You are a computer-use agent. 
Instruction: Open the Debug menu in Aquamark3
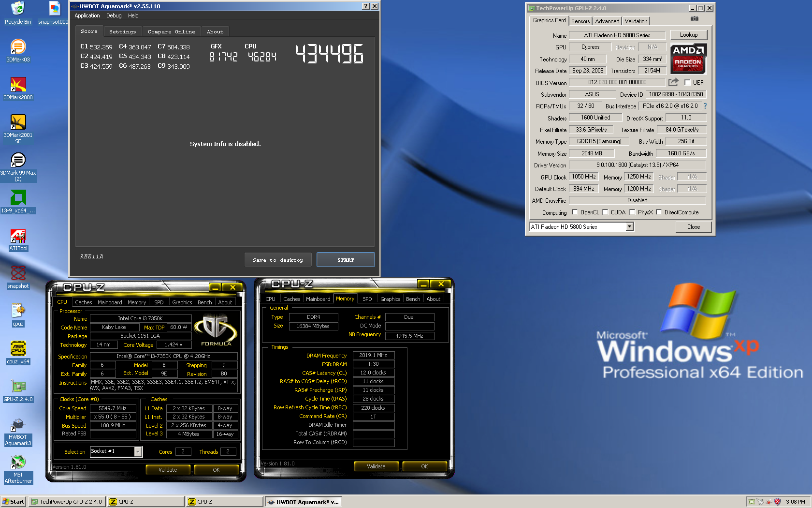point(114,15)
